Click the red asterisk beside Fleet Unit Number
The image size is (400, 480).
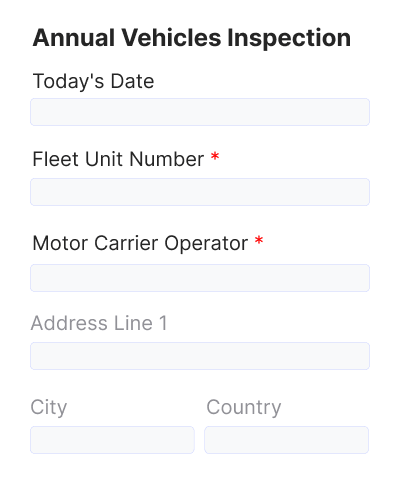pos(215,156)
